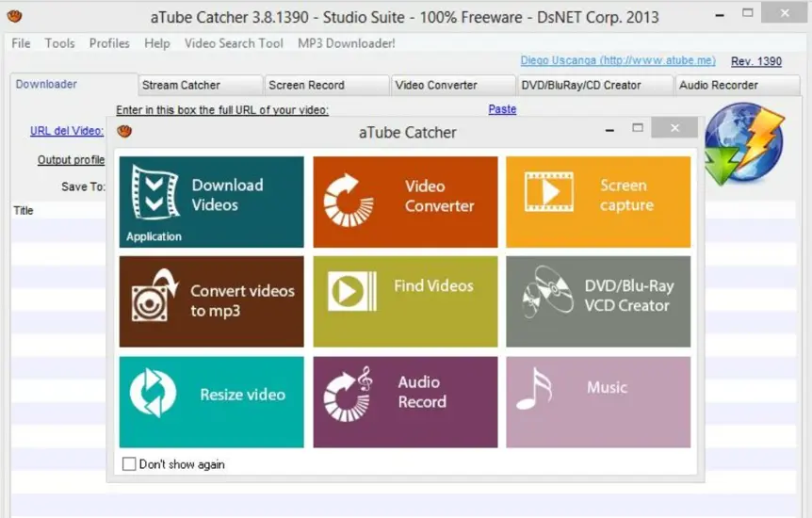Open the File menu
This screenshot has width=812, height=518.
click(x=21, y=43)
